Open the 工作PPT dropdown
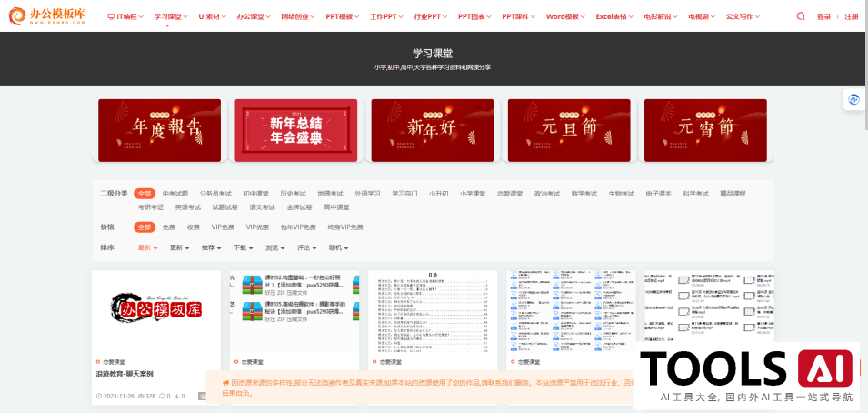The height and width of the screenshot is (413, 868). (386, 16)
